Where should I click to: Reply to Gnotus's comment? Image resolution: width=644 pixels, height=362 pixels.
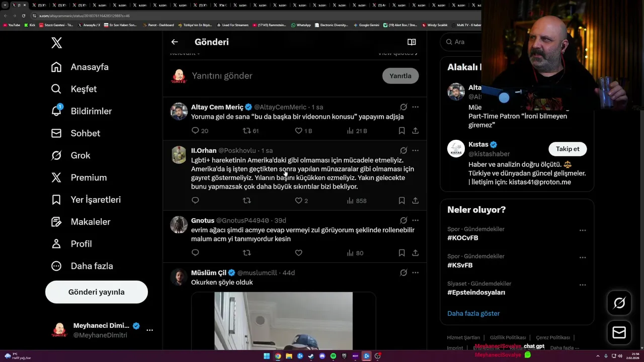tap(195, 253)
